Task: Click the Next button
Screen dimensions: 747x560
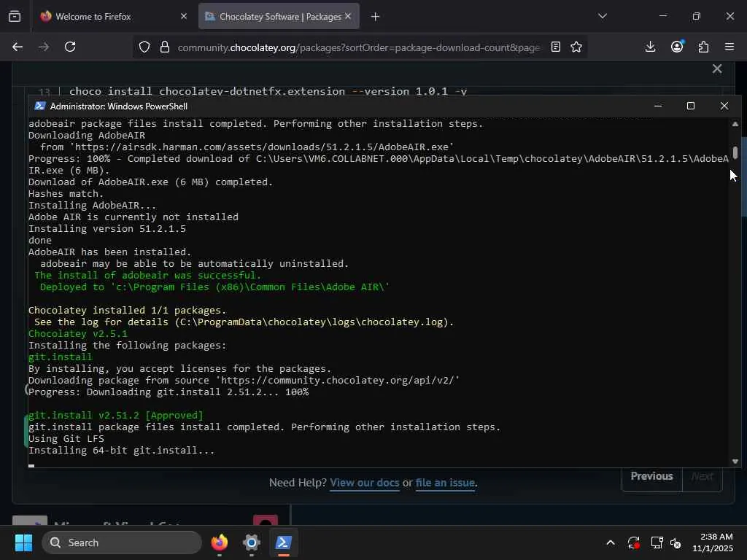Action: click(703, 477)
